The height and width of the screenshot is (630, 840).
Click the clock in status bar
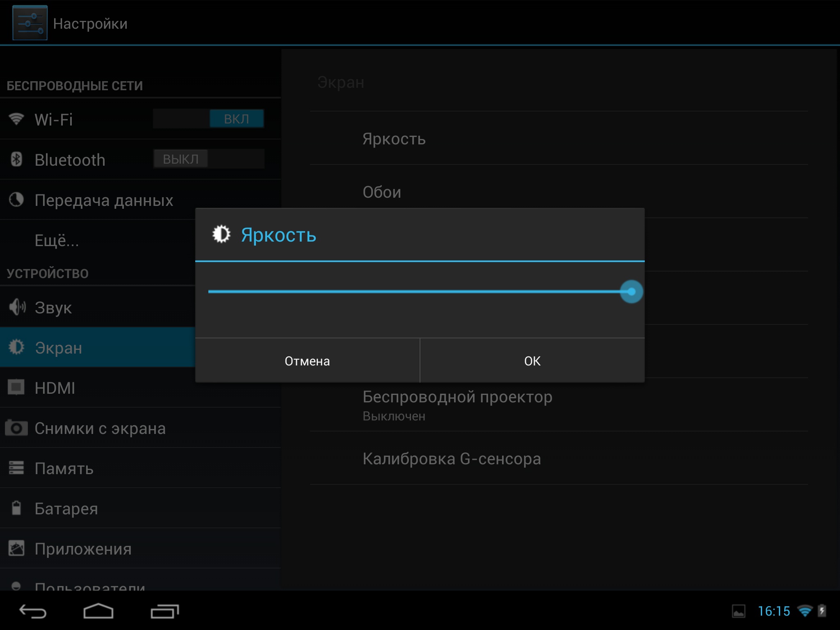click(x=774, y=611)
